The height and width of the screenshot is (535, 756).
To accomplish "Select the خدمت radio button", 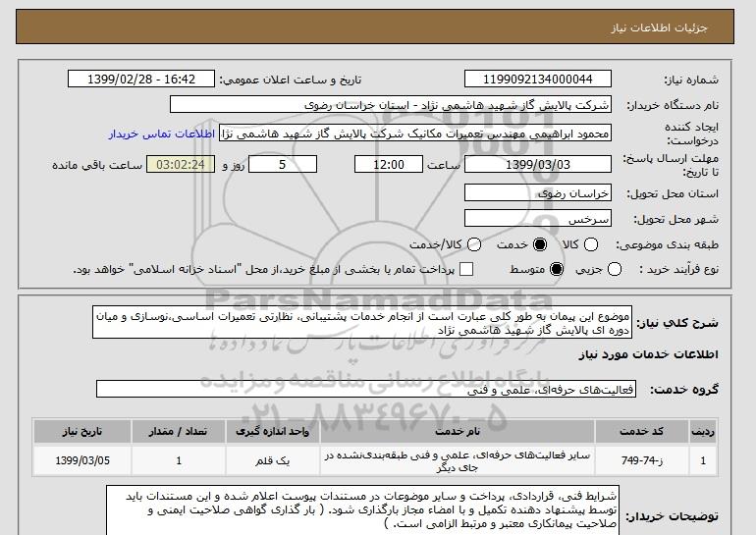I will coord(540,244).
